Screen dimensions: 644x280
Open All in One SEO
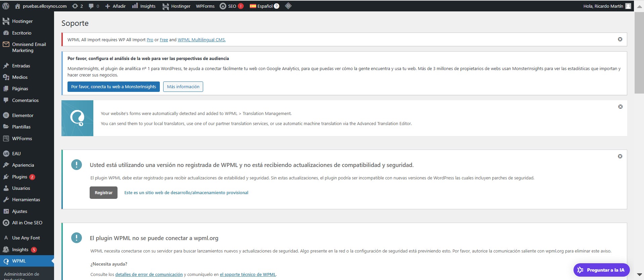coord(27,223)
